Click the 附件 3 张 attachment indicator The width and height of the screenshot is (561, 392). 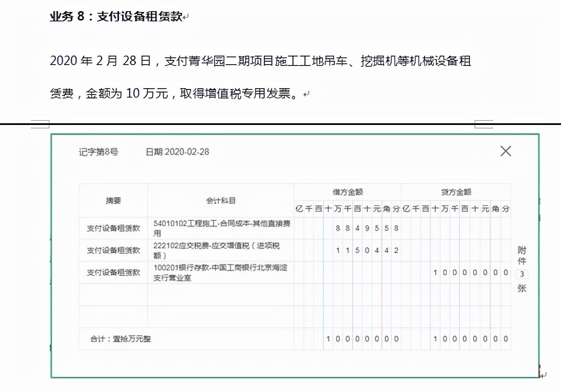click(522, 269)
